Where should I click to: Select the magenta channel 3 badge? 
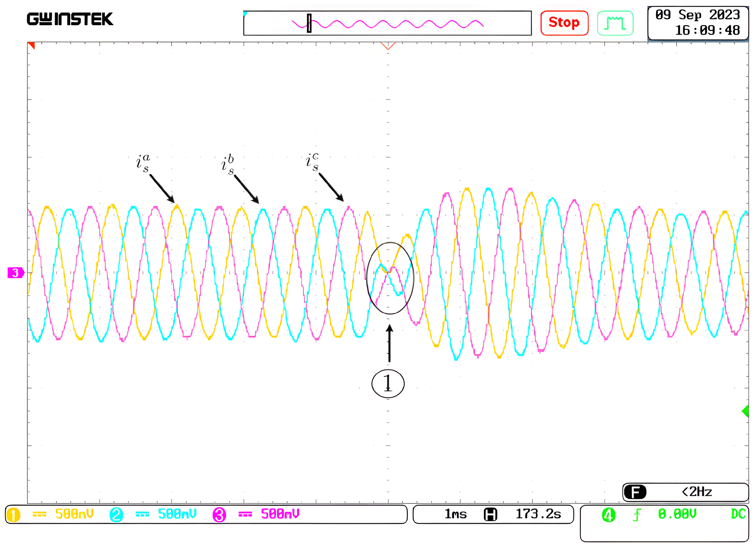(x=219, y=515)
